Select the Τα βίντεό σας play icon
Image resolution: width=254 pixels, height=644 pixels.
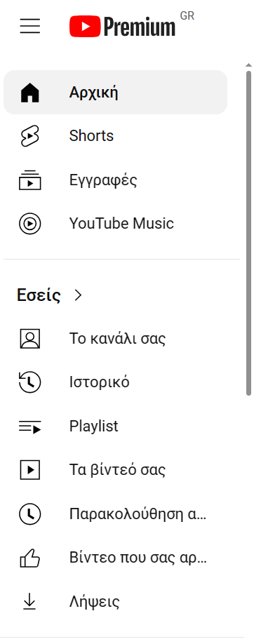pyautogui.click(x=30, y=470)
